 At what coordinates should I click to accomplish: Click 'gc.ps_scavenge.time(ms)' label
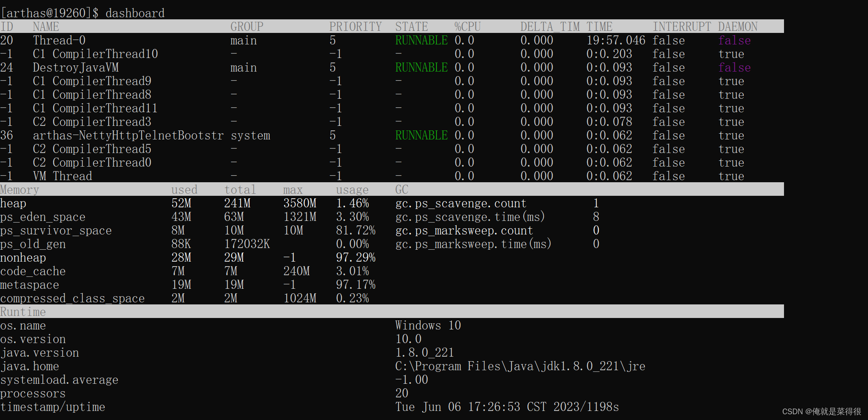(x=470, y=217)
